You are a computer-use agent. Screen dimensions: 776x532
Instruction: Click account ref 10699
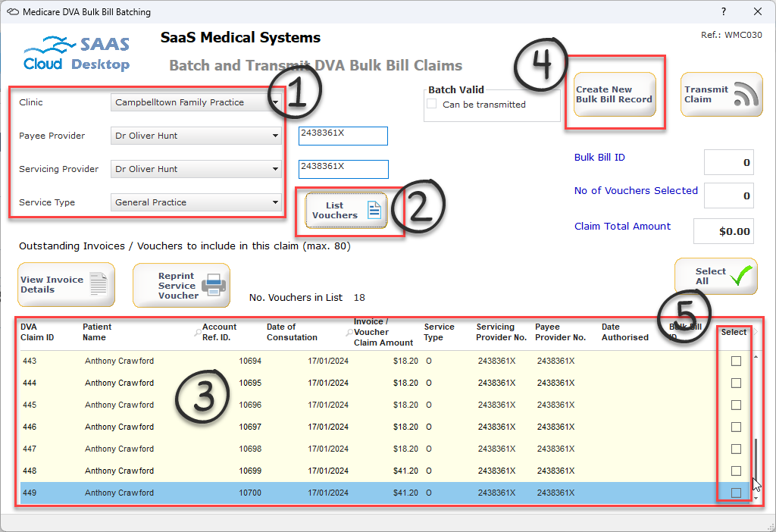(250, 471)
